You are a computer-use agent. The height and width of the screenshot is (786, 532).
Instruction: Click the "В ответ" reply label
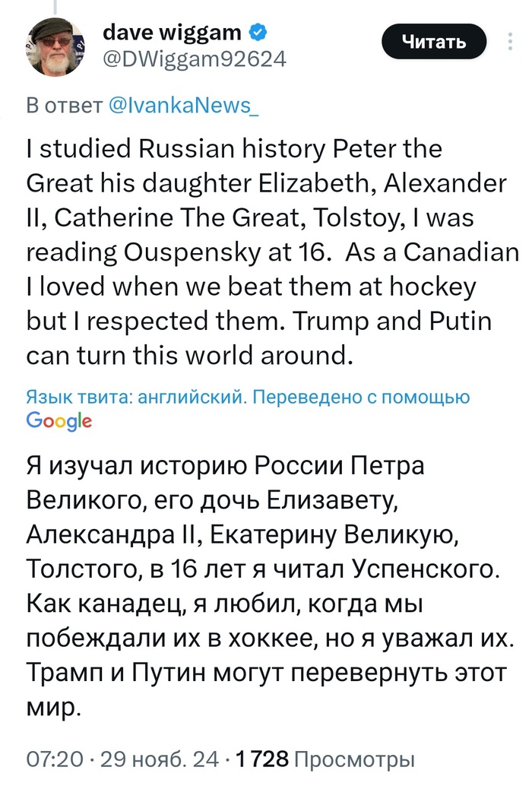click(x=64, y=106)
